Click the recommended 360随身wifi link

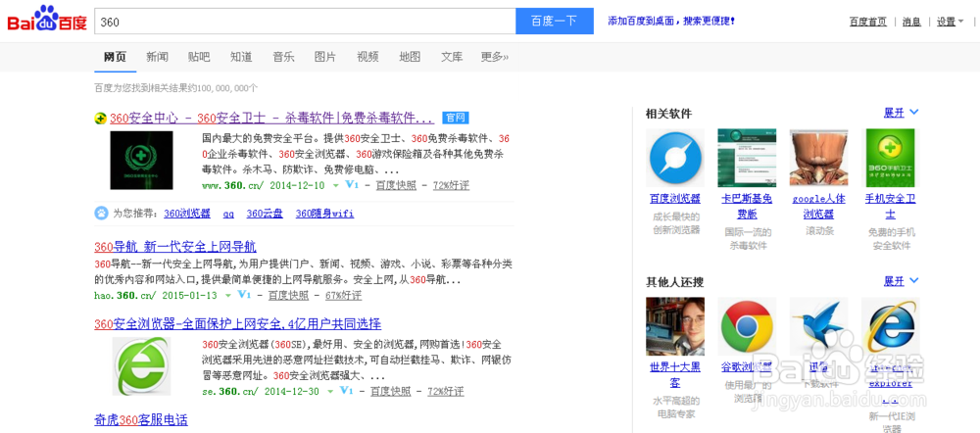point(324,214)
